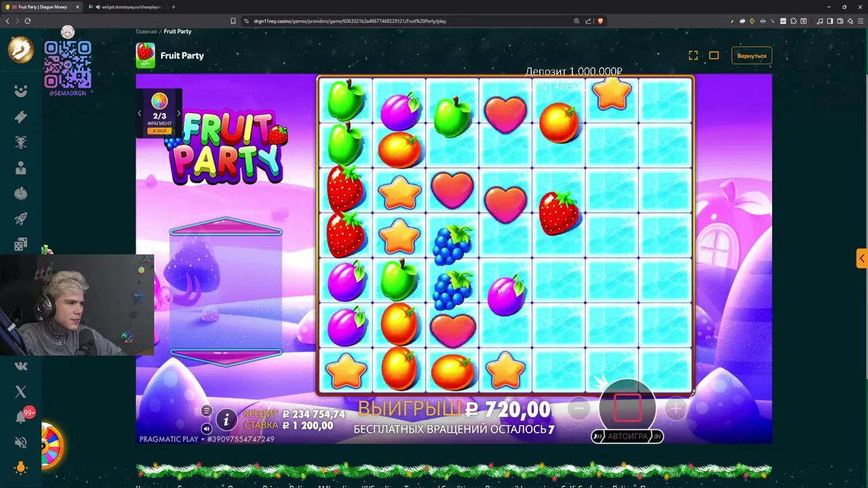Click the credit amount ₽ 234 754,74

313,414
